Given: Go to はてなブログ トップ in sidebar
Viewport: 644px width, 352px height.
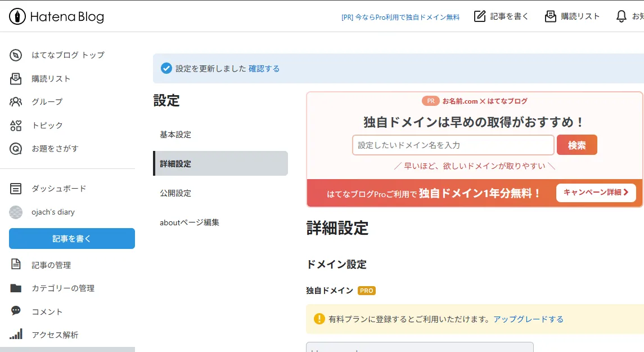Looking at the screenshot, I should 67,55.
